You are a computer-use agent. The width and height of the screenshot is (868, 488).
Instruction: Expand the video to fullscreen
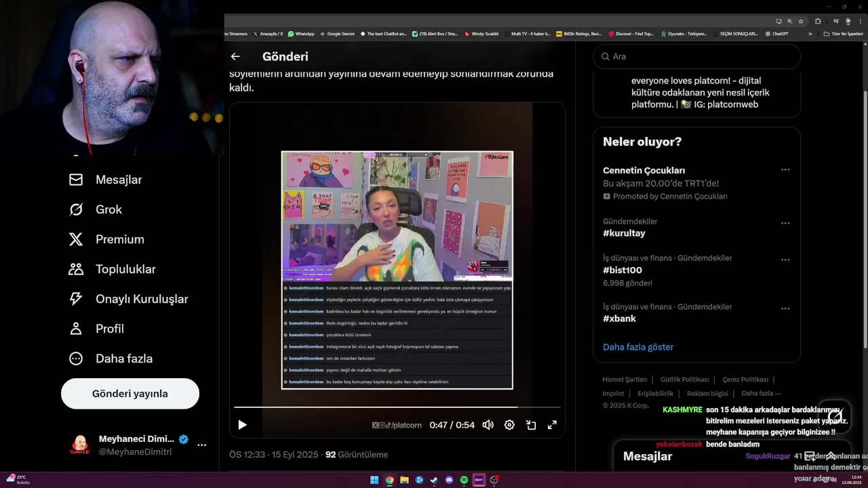[x=552, y=425]
